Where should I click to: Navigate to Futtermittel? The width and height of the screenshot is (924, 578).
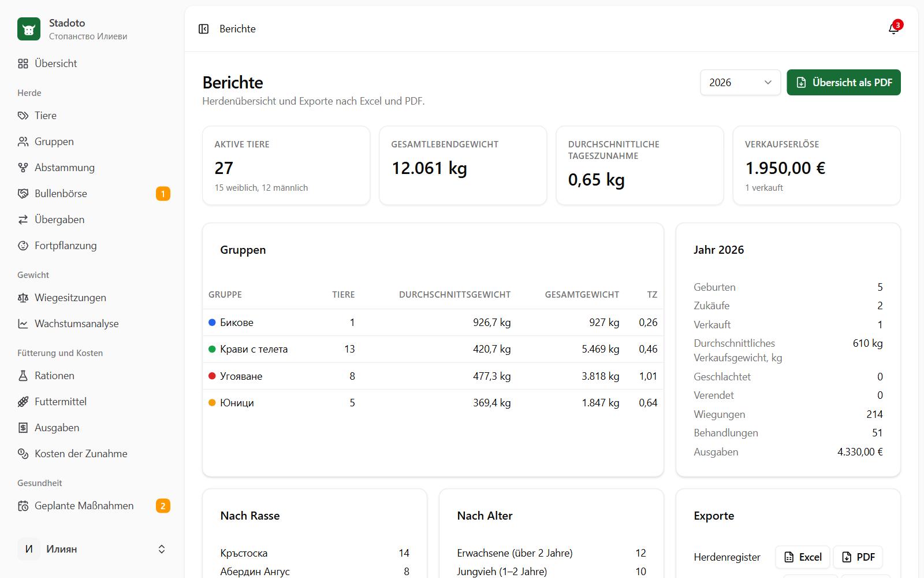(92, 402)
